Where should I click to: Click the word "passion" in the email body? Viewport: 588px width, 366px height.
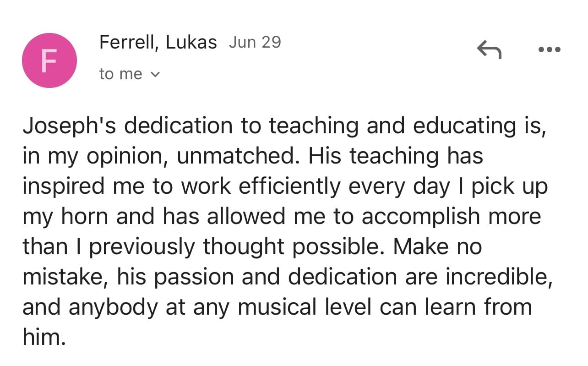tap(189, 277)
